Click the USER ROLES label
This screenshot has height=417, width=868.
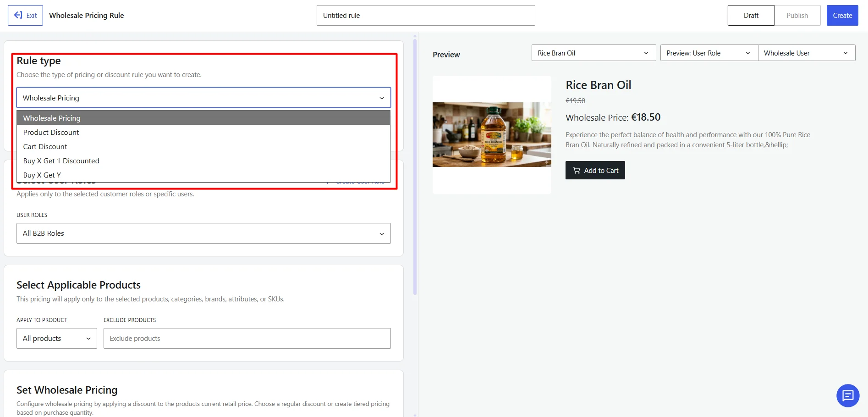coord(32,215)
